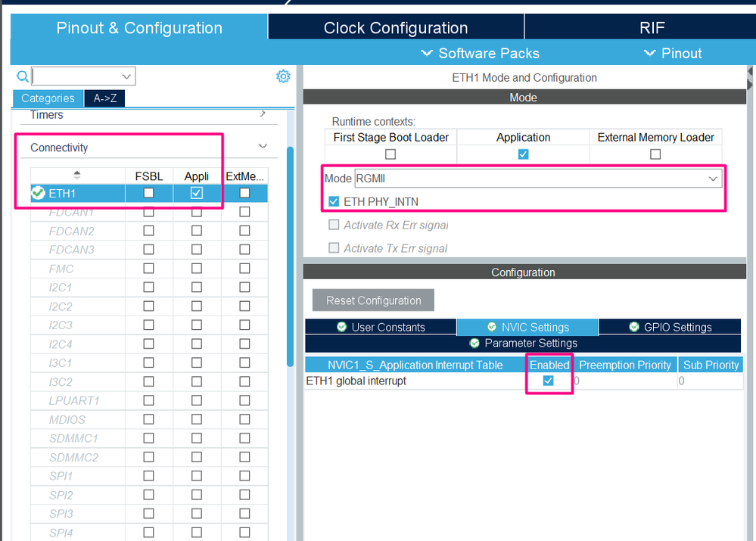This screenshot has height=541, width=756.
Task: Click the ExtMe... column header
Action: pyautogui.click(x=245, y=176)
